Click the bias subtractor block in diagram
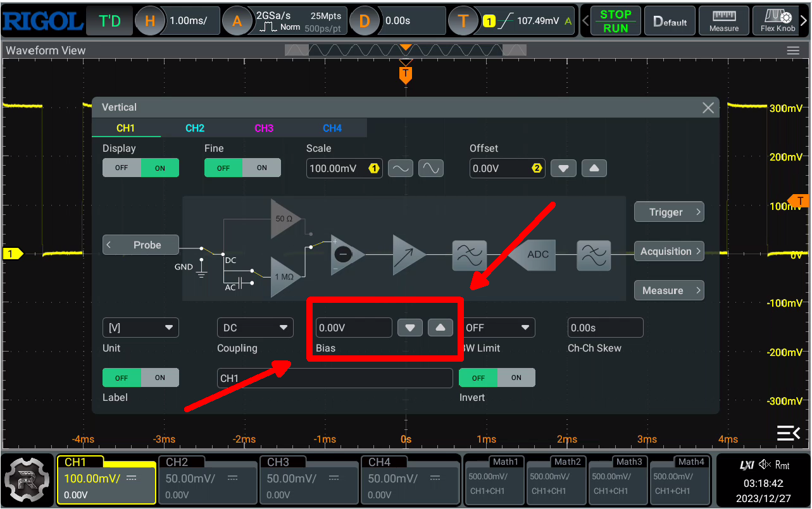The height and width of the screenshot is (509, 812). [x=348, y=254]
